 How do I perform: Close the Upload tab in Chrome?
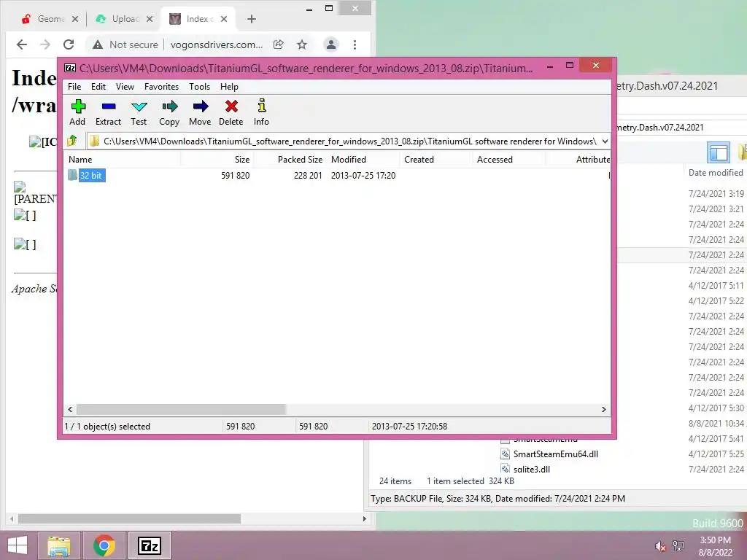pyautogui.click(x=150, y=19)
